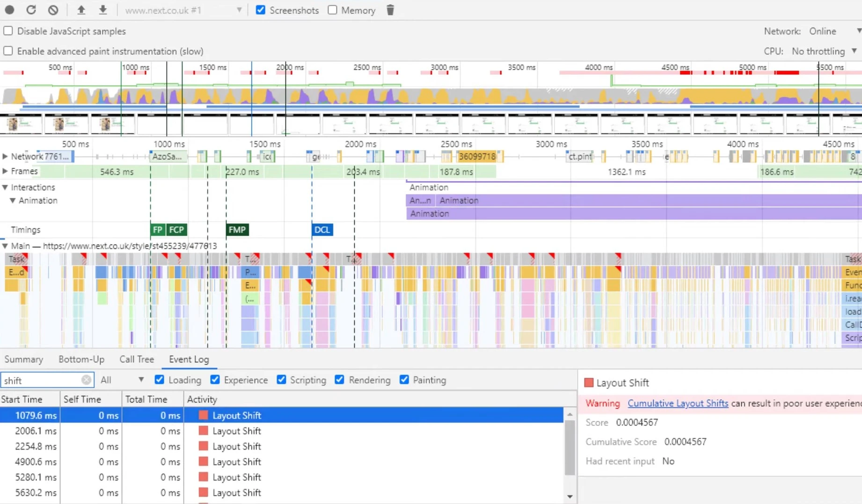Click the red Layout Shift icon at 4900.6 ms
The height and width of the screenshot is (504, 862).
(x=203, y=461)
